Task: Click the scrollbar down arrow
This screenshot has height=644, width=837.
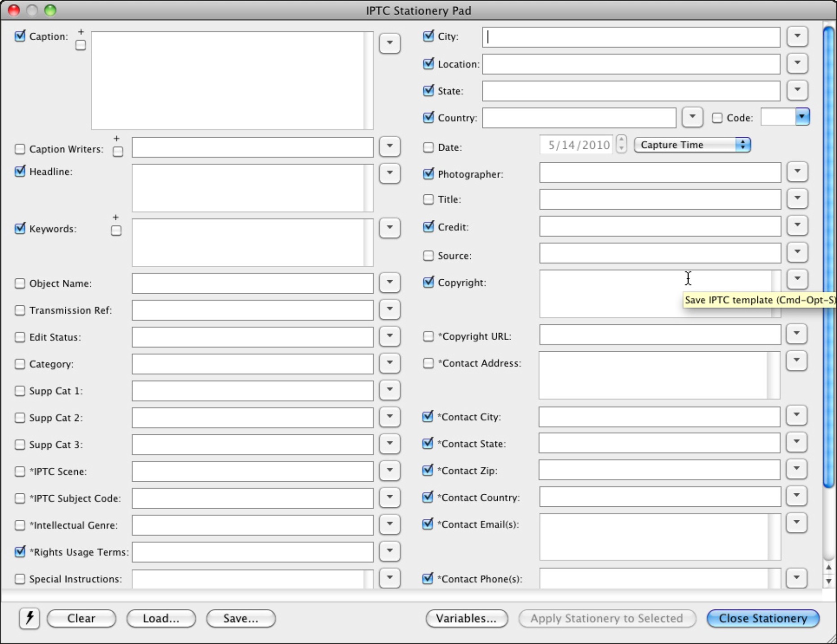Action: [x=829, y=581]
